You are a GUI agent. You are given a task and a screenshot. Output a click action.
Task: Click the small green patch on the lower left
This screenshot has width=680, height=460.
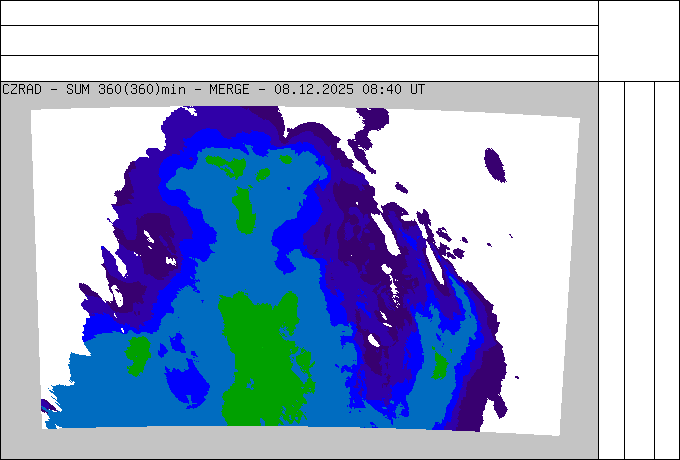tap(138, 353)
